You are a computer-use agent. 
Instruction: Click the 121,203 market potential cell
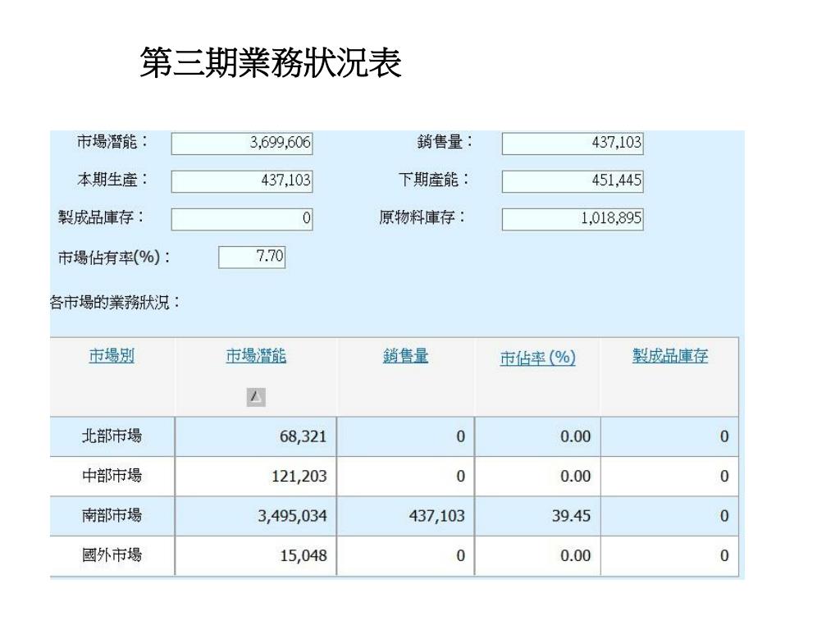tap(256, 477)
